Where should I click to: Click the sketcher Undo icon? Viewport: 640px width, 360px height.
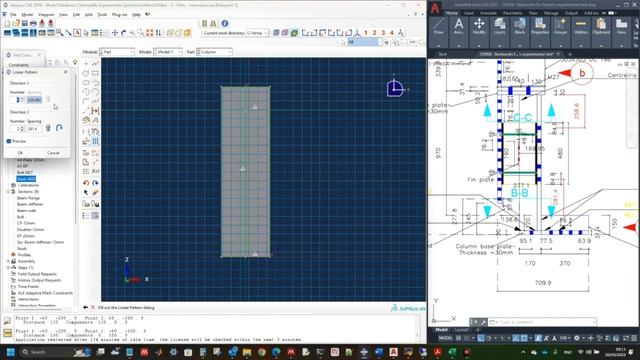pos(86,183)
